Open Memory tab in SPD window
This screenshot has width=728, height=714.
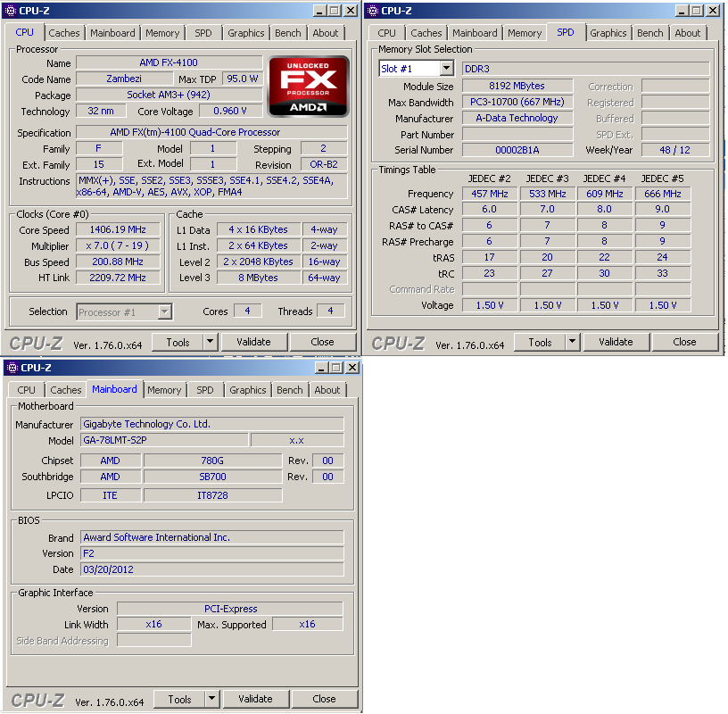point(525,33)
